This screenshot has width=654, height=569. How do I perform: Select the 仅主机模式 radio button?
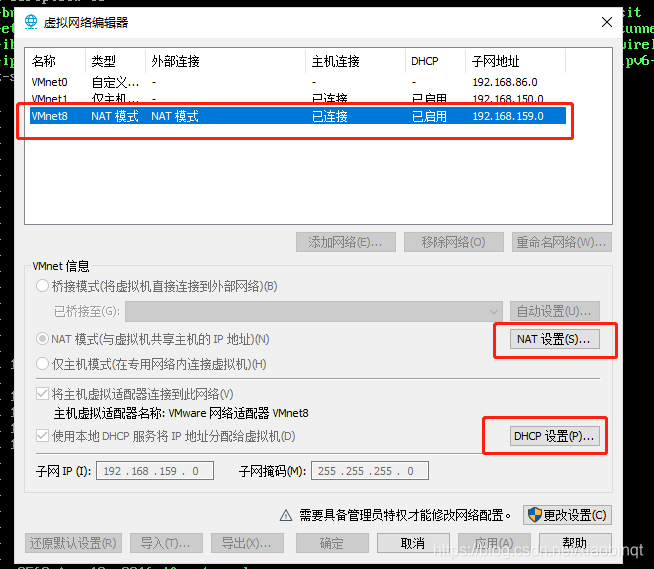[42, 364]
